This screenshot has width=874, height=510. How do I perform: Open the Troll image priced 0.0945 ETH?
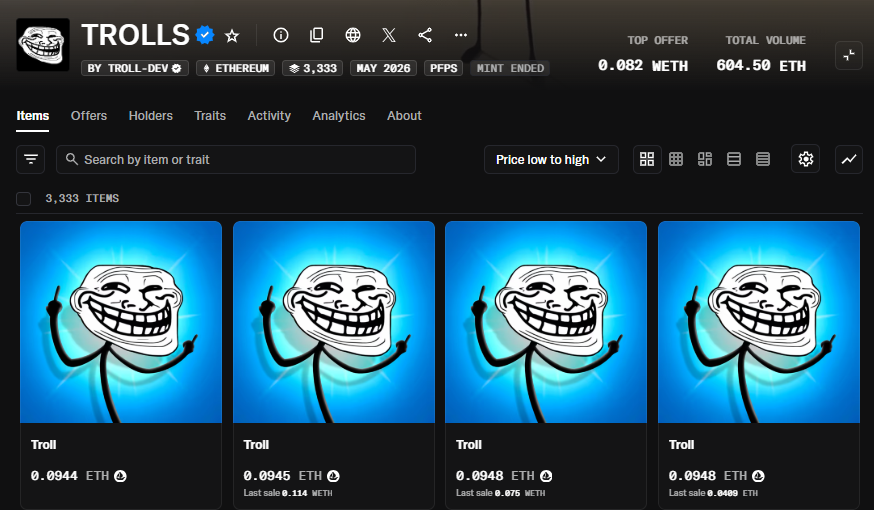(334, 322)
